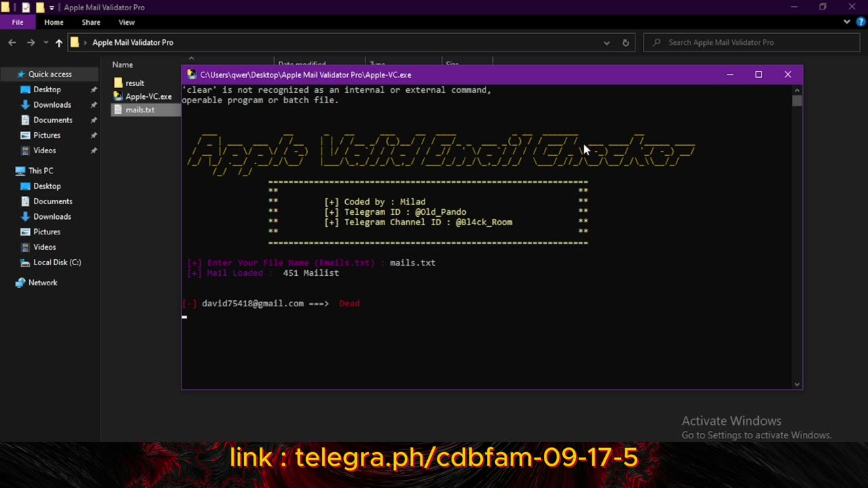The height and width of the screenshot is (488, 868).
Task: Click the david75418@gmail.com result line
Action: tap(271, 304)
